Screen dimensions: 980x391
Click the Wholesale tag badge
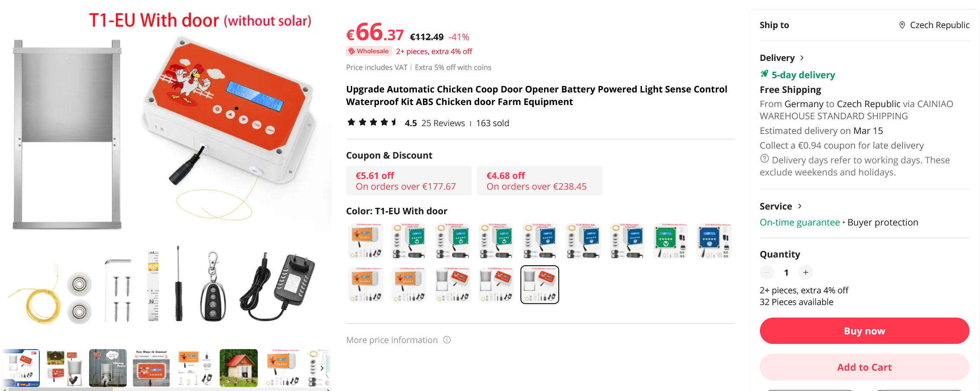coord(369,51)
